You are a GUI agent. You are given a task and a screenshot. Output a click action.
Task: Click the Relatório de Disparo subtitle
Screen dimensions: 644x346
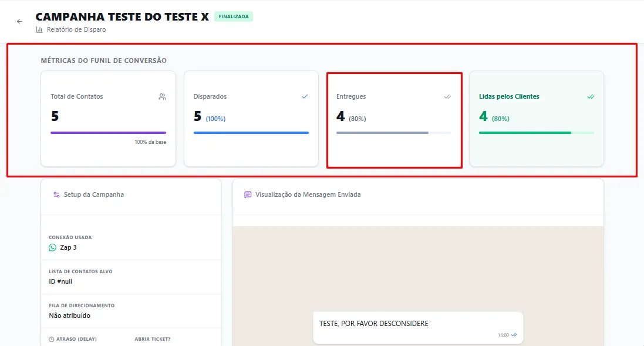[76, 29]
